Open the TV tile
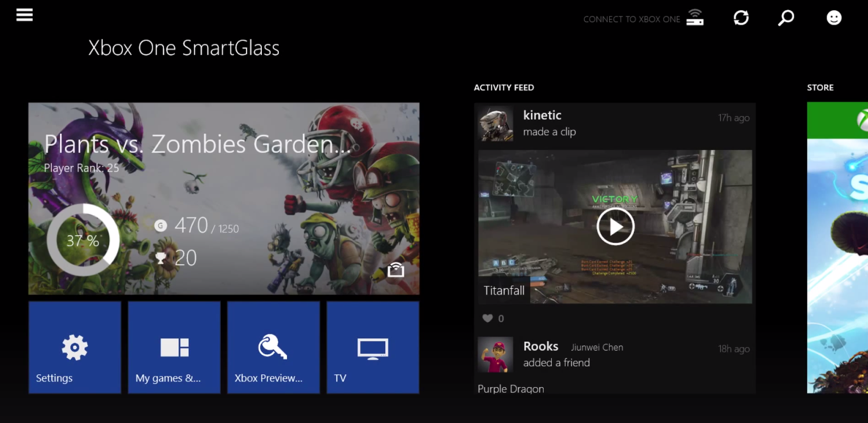This screenshot has height=423, width=868. [373, 347]
